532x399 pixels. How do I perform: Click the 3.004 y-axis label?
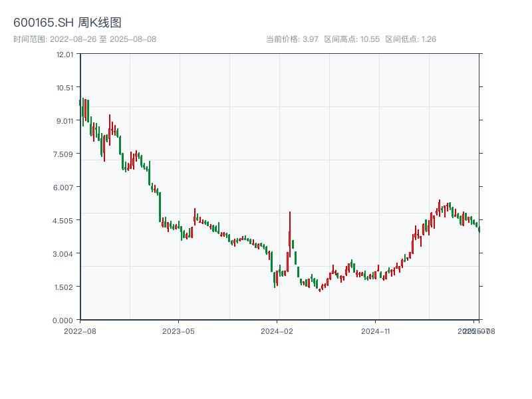click(x=65, y=253)
